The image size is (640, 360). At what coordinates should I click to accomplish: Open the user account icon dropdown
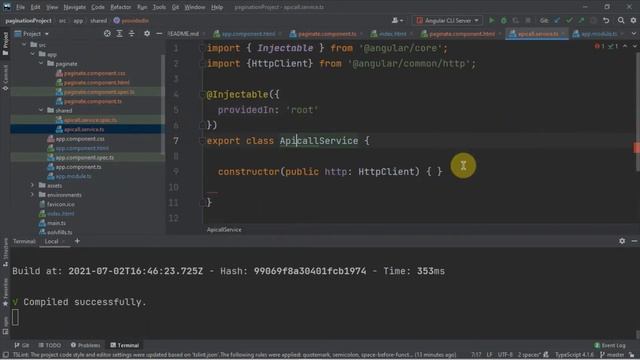point(397,20)
